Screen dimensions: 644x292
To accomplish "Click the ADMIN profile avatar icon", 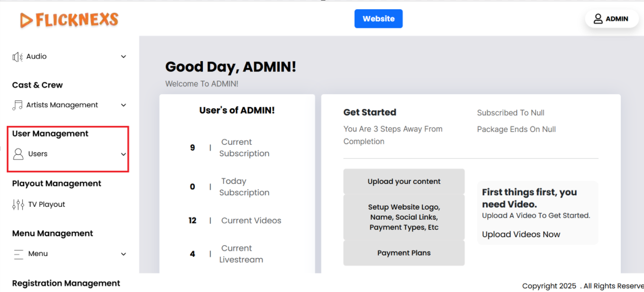I will click(x=598, y=19).
